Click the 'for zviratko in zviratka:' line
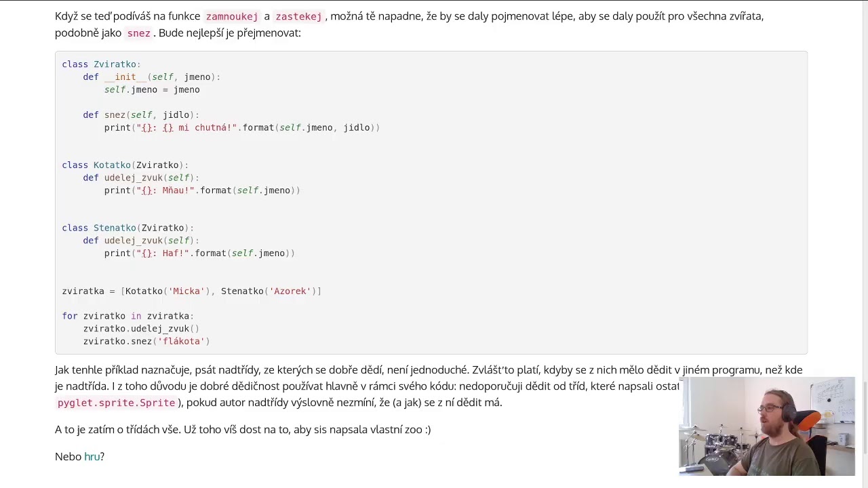This screenshot has height=488, width=868. click(128, 317)
